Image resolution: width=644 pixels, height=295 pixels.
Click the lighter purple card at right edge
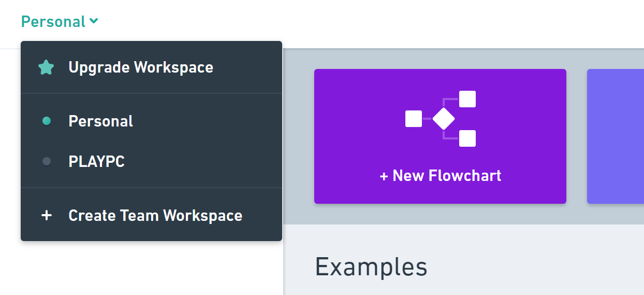pos(615,136)
